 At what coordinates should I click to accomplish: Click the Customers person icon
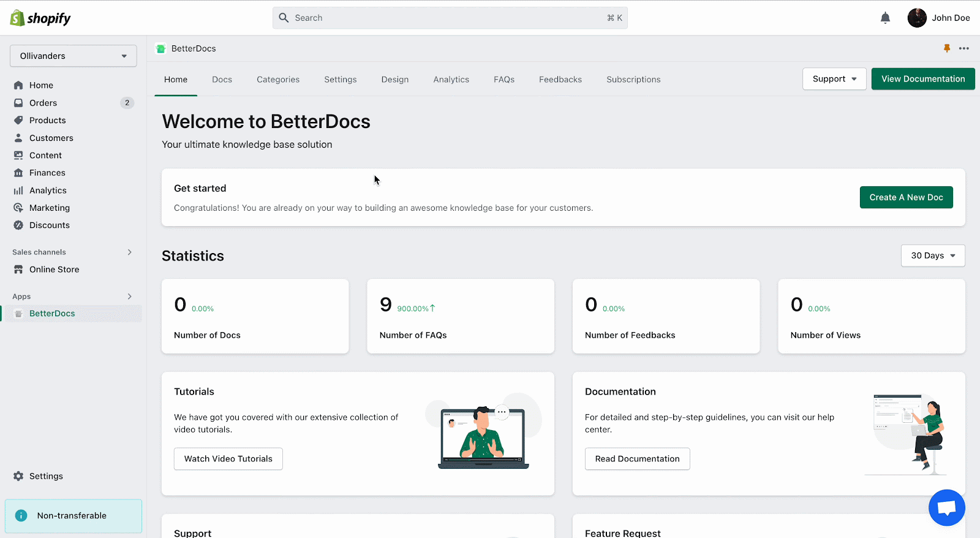18,138
